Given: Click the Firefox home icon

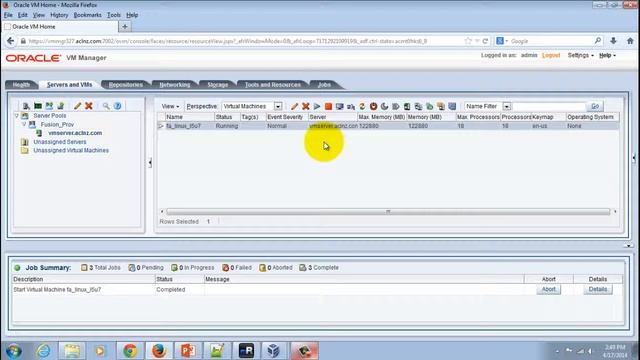Looking at the screenshot, I should click(630, 41).
